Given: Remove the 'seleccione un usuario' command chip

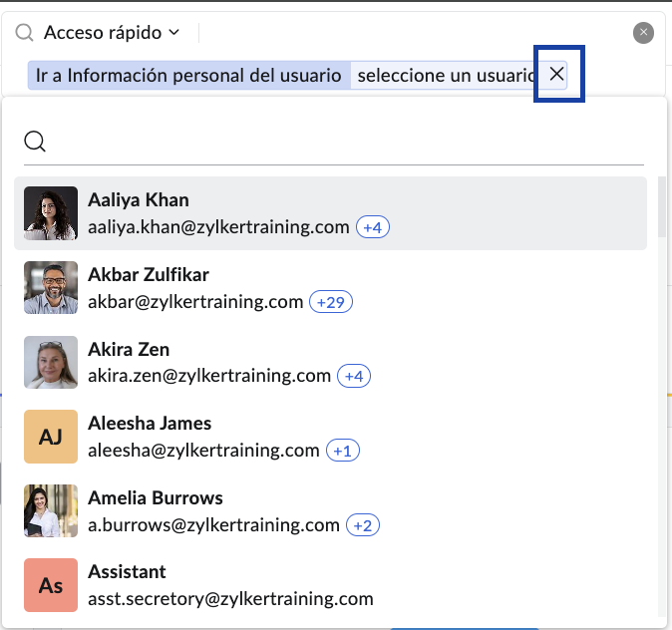Looking at the screenshot, I should coord(556,74).
